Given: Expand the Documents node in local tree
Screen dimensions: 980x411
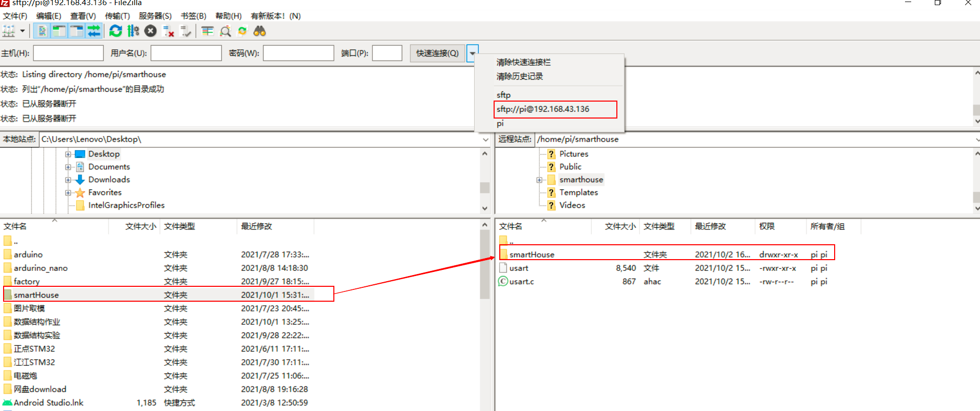Looking at the screenshot, I should click(68, 167).
